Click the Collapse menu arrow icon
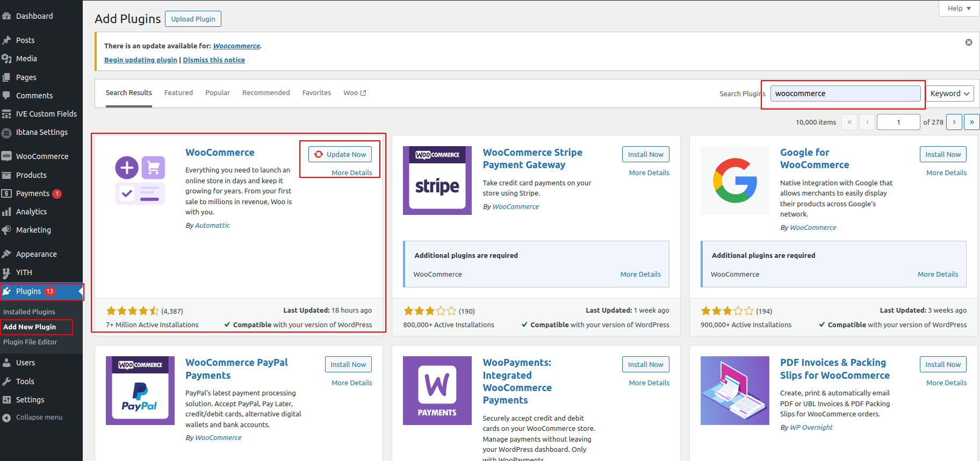 [x=6, y=417]
